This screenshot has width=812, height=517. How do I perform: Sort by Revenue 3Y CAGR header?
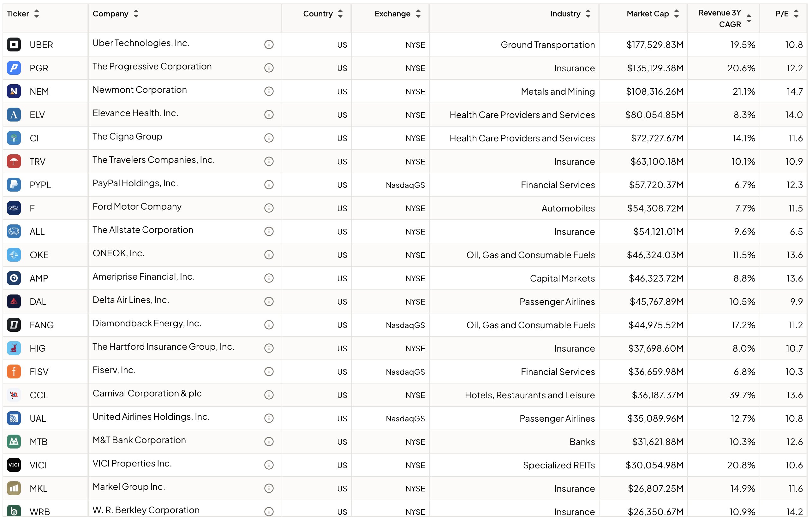tap(749, 19)
